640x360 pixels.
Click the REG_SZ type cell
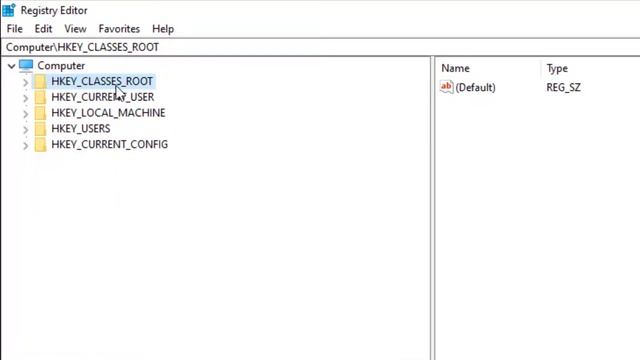click(x=563, y=87)
